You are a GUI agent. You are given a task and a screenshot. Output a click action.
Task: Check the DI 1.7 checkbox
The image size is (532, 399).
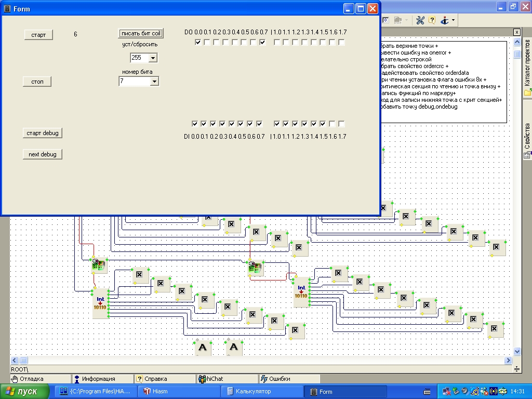(341, 124)
